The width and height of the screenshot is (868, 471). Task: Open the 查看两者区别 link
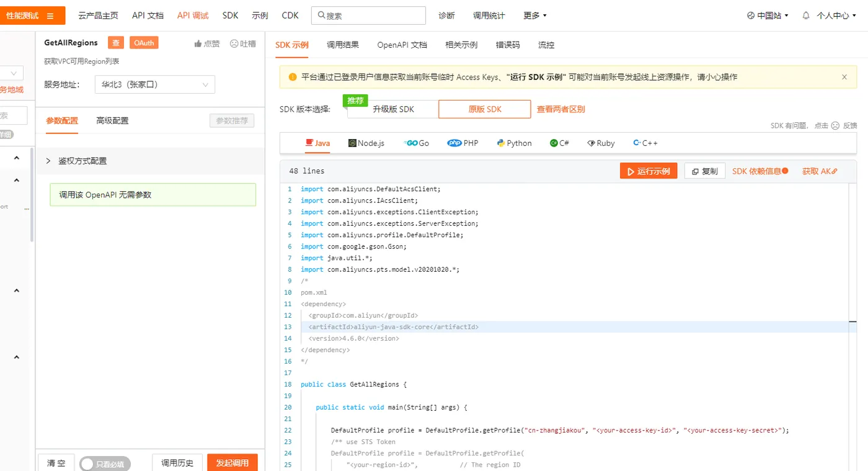(x=561, y=109)
